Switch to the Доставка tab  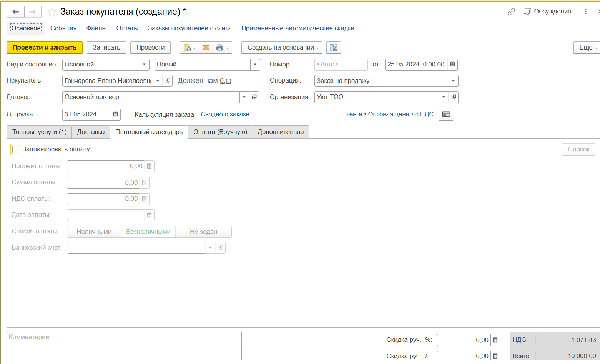pos(91,132)
